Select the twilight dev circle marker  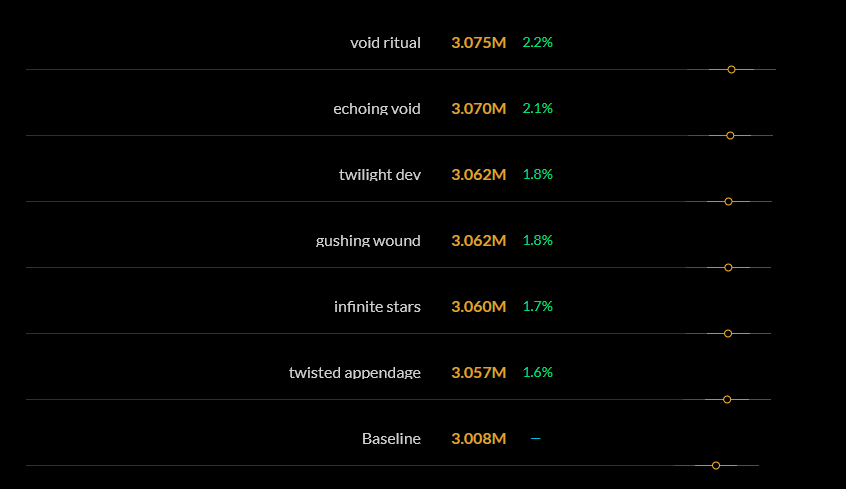click(728, 201)
